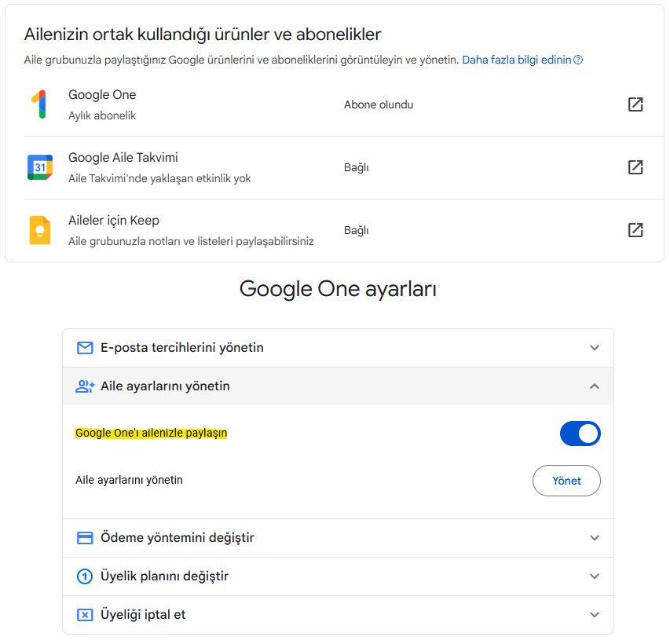Click the Üyeliği iptal et cancel icon
Image resolution: width=670 pixels, height=644 pixels.
click(x=85, y=615)
